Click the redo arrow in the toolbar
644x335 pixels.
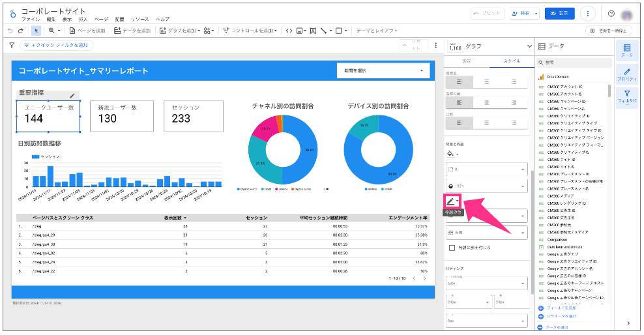[x=21, y=31]
